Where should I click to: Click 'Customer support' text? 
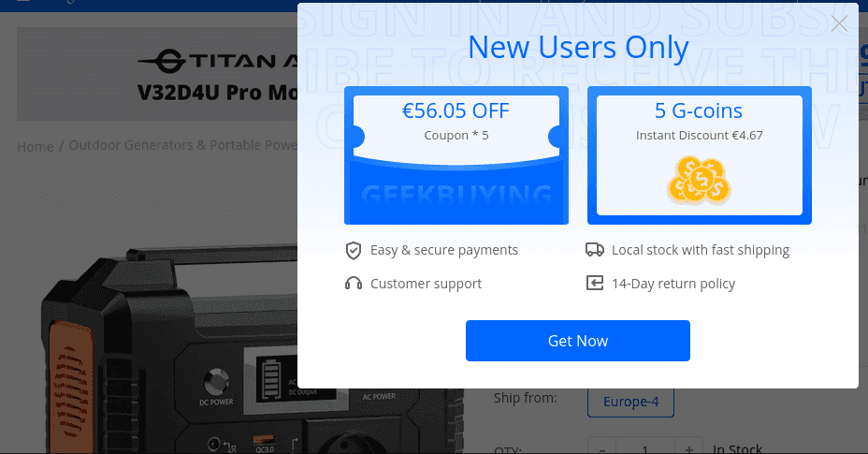tap(426, 284)
